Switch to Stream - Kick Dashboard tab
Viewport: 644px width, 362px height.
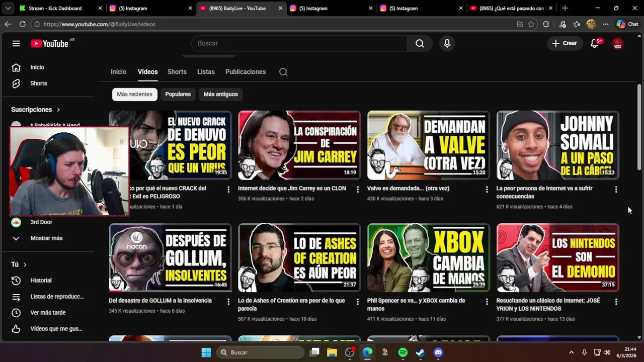(x=60, y=8)
